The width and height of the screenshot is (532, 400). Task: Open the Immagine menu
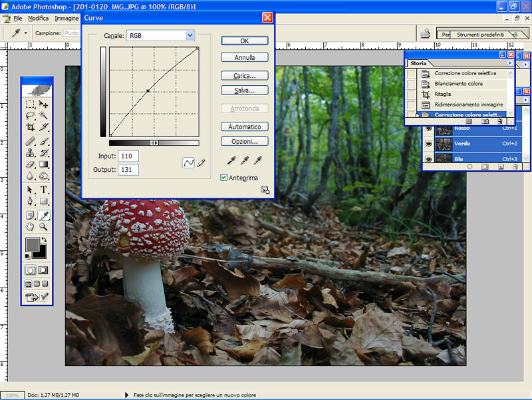(66, 19)
